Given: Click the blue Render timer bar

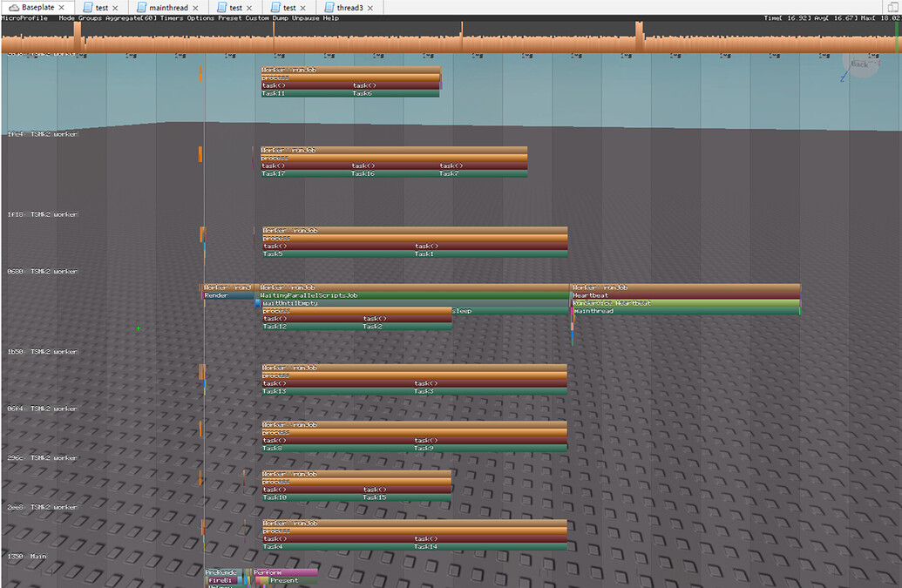Looking at the screenshot, I should pos(229,295).
